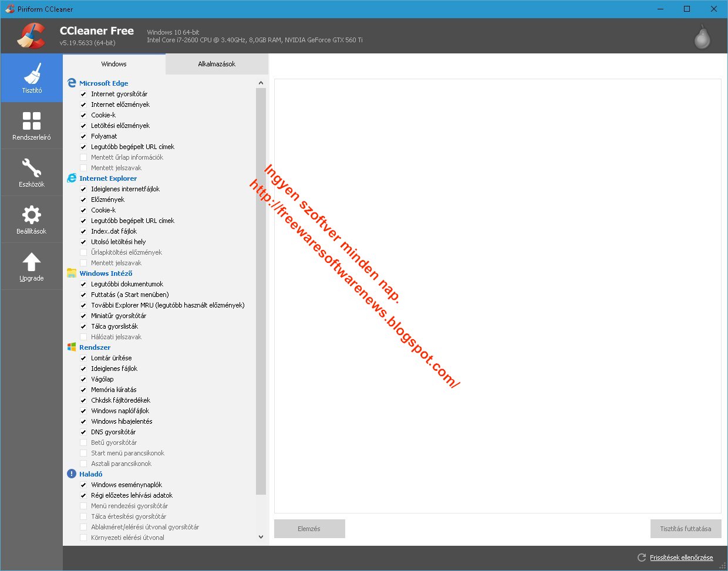This screenshot has width=728, height=571.
Task: Open the Frissítések ellenőrzése link
Action: (682, 557)
